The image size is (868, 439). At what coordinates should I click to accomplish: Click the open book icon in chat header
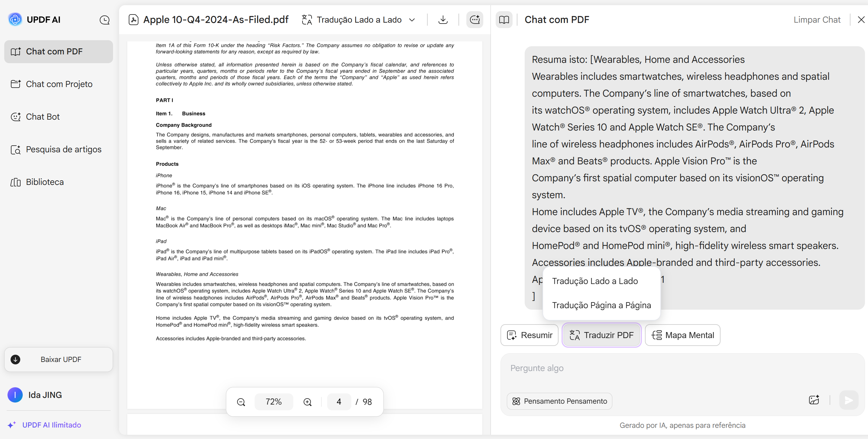pyautogui.click(x=504, y=20)
